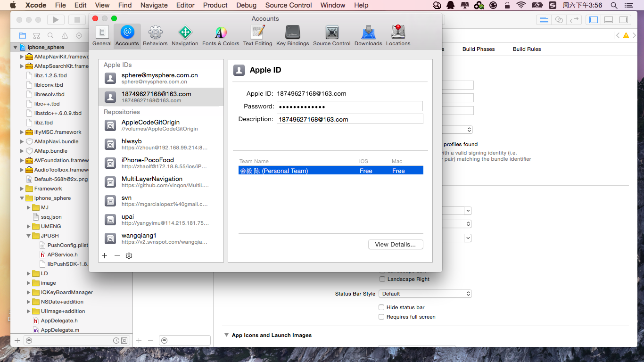This screenshot has width=644, height=362.
Task: Expand the AMapNaviKit.framework item
Action: point(22,57)
